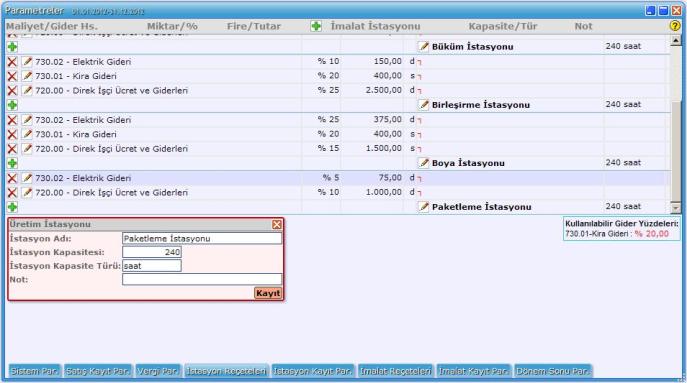The image size is (687, 383).
Task: Switch to the İmalat Reçeteleri tab
Action: (396, 371)
